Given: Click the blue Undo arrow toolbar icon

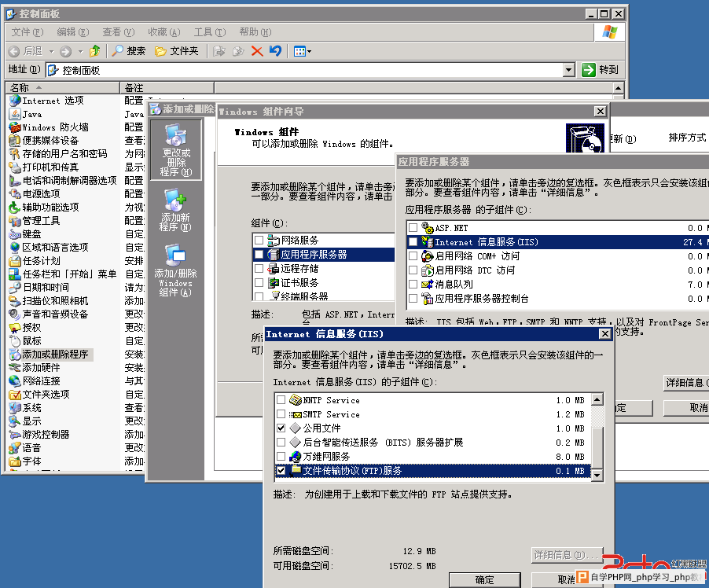Looking at the screenshot, I should [275, 51].
